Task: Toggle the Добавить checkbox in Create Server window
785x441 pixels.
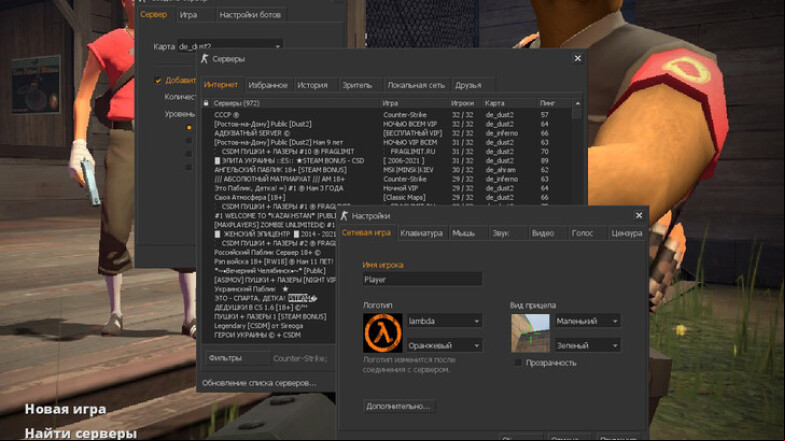Action: (x=158, y=80)
